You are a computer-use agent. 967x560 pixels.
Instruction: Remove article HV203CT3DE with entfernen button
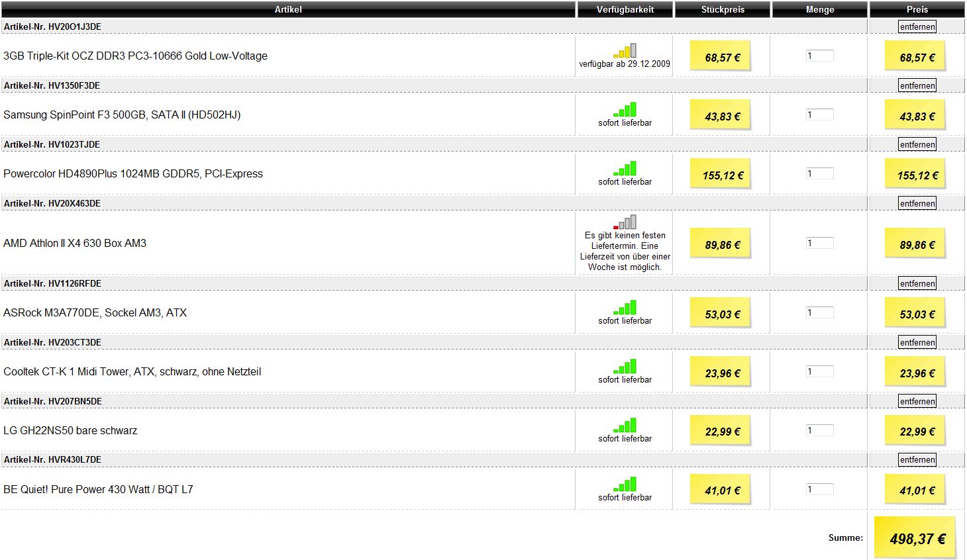pos(917,342)
